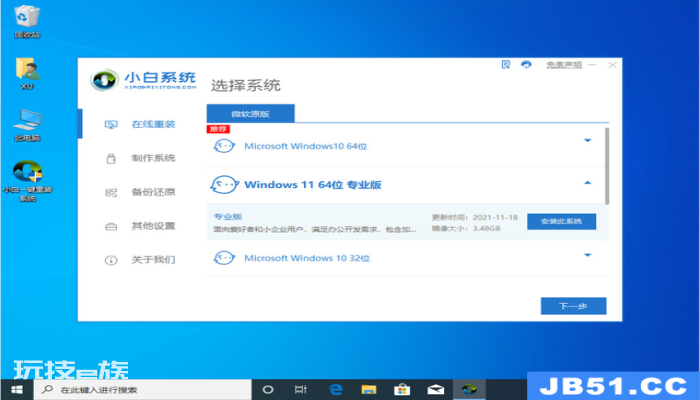Click the Windows 11 64位 专业版 heading
This screenshot has width=700, height=400.
point(313,185)
